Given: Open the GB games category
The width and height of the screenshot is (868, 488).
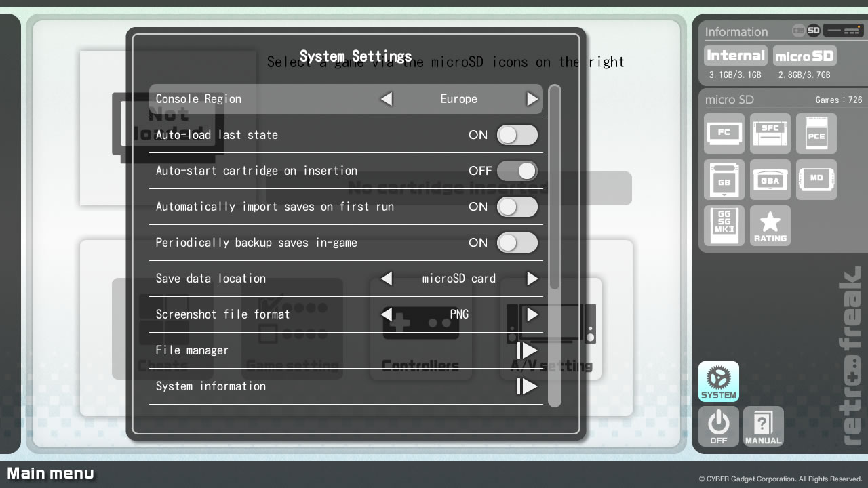Looking at the screenshot, I should point(724,180).
